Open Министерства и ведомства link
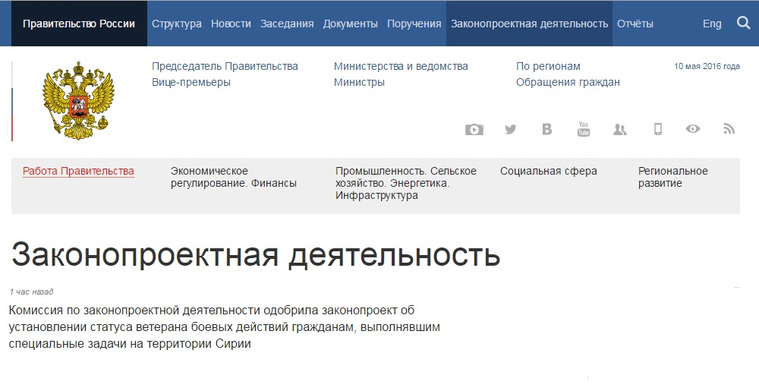The image size is (759, 391). tap(401, 66)
